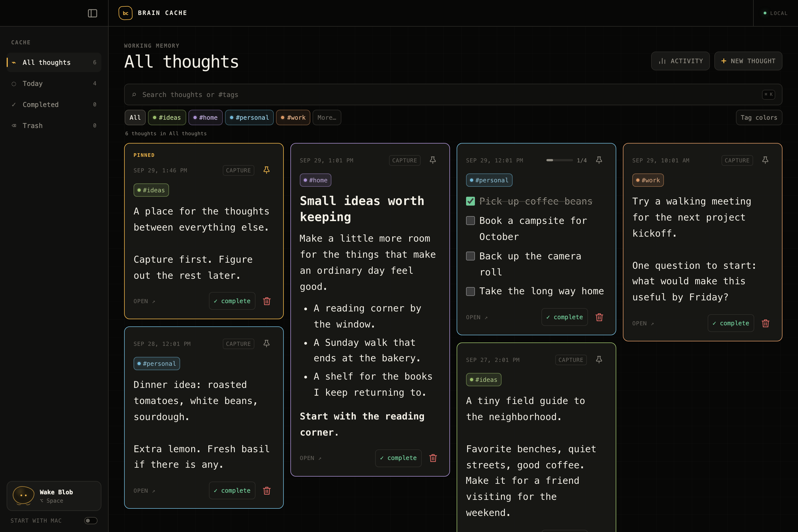Image resolution: width=798 pixels, height=532 pixels.
Task: Filter by the #ideas tag chip
Action: (167, 117)
